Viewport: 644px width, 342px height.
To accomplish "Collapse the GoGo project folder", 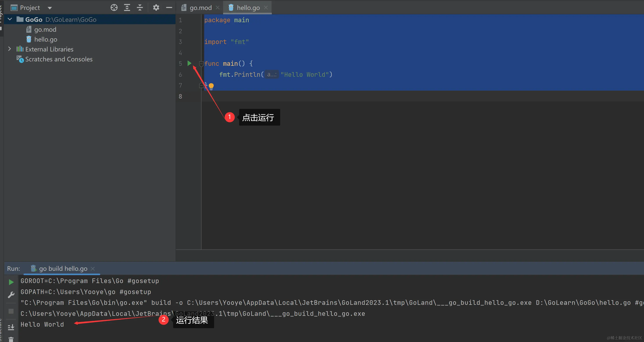I will [x=10, y=19].
